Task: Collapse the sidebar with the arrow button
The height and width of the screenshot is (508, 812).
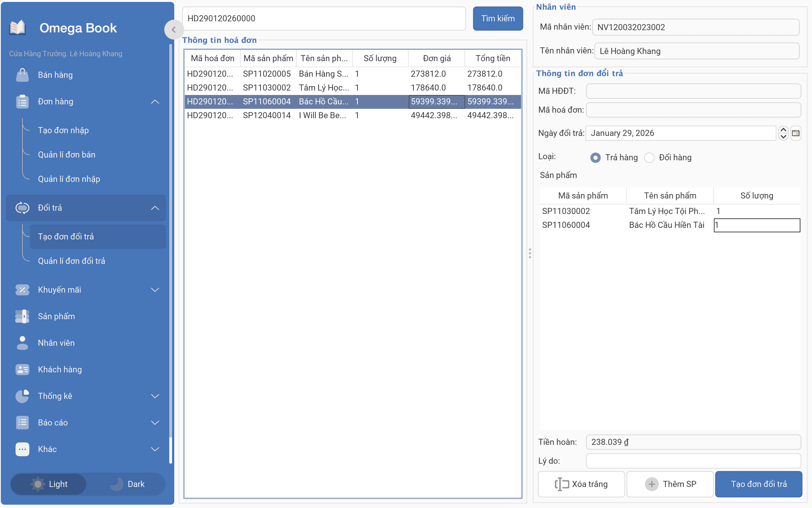Action: [x=173, y=30]
